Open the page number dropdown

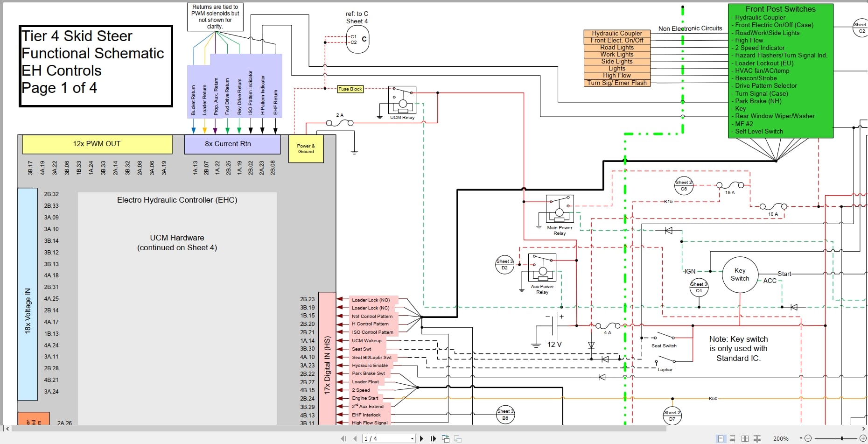pos(412,438)
